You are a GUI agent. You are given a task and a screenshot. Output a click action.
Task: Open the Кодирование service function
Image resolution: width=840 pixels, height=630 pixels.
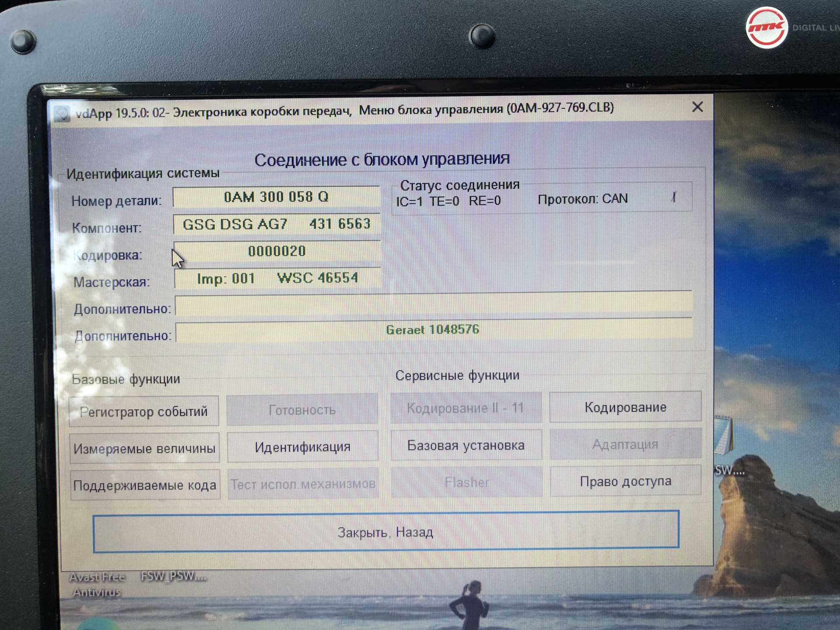(x=625, y=407)
